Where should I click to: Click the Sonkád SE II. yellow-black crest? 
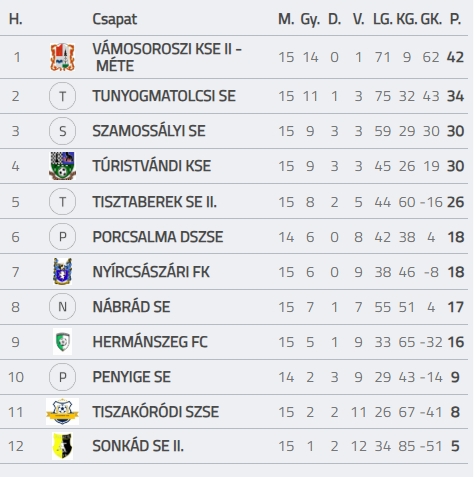tap(62, 446)
